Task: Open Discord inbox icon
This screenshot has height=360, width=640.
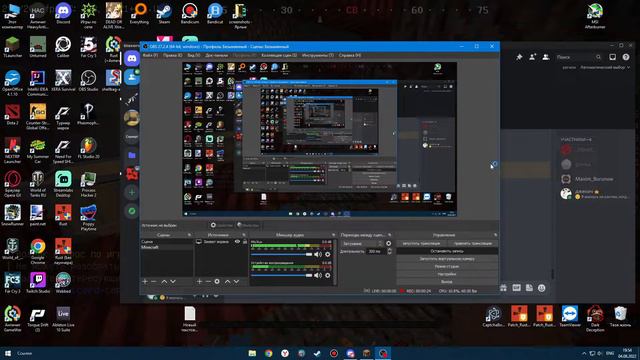Action: click(612, 57)
